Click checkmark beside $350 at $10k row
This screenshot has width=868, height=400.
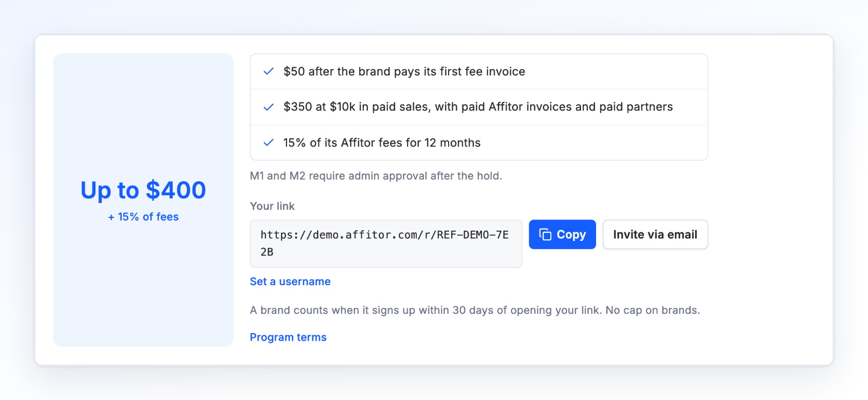(268, 107)
